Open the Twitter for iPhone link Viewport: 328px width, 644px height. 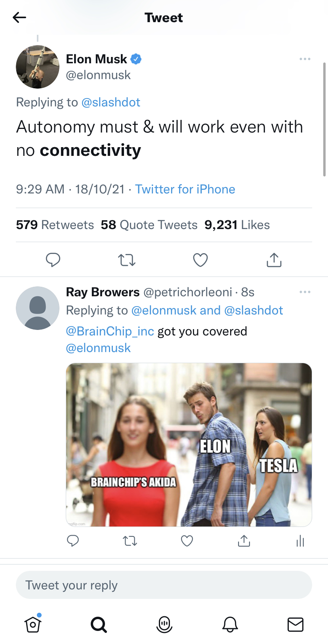pyautogui.click(x=185, y=189)
